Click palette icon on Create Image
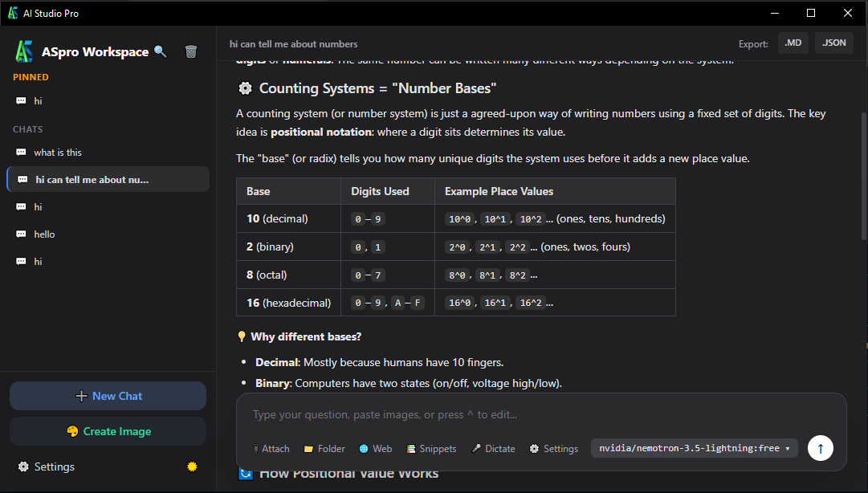The width and height of the screenshot is (868, 493). [72, 431]
